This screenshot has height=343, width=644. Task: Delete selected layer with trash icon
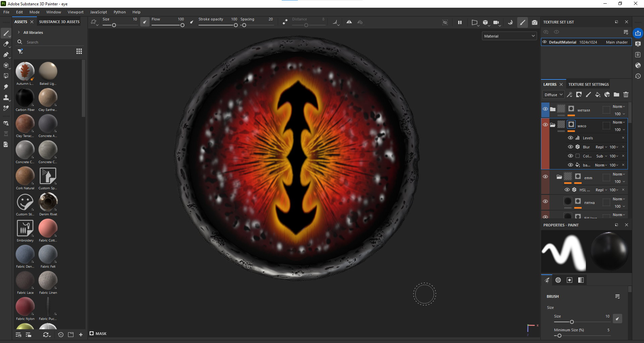(626, 95)
